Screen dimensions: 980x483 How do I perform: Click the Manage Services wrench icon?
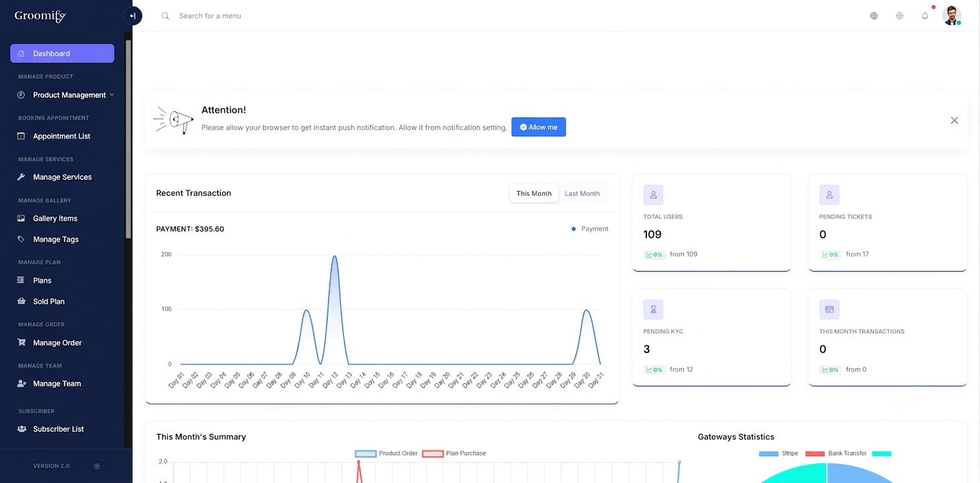21,177
